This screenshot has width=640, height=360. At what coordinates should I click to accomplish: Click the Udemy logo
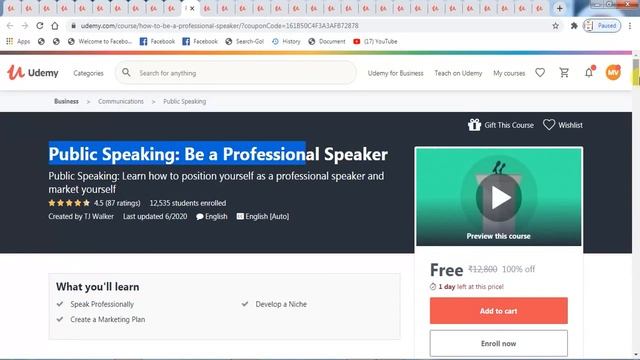(33, 73)
